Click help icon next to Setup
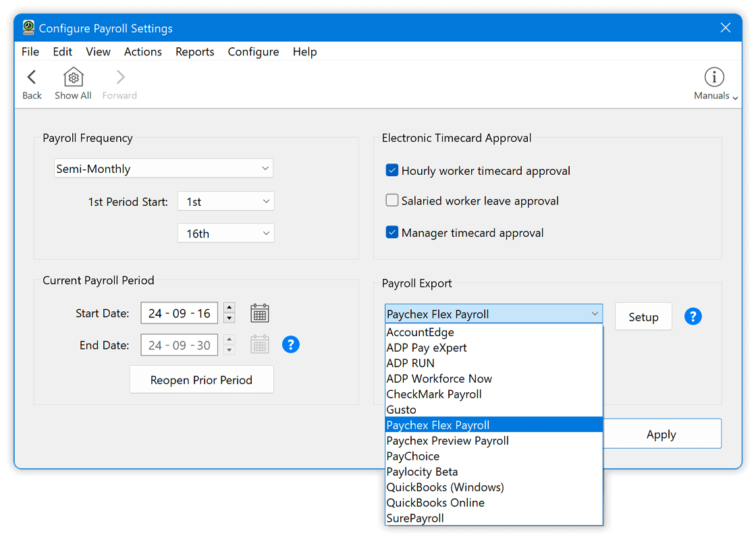The image size is (756, 540). [x=693, y=317]
